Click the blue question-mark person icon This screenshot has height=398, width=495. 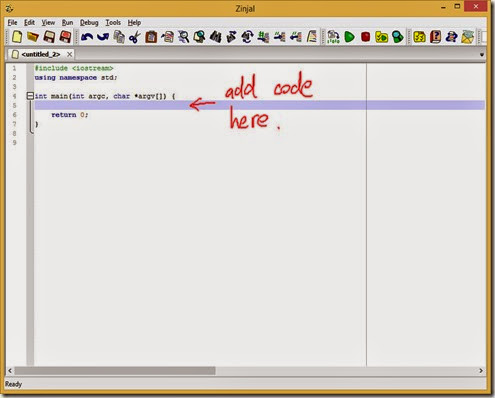[x=451, y=37]
